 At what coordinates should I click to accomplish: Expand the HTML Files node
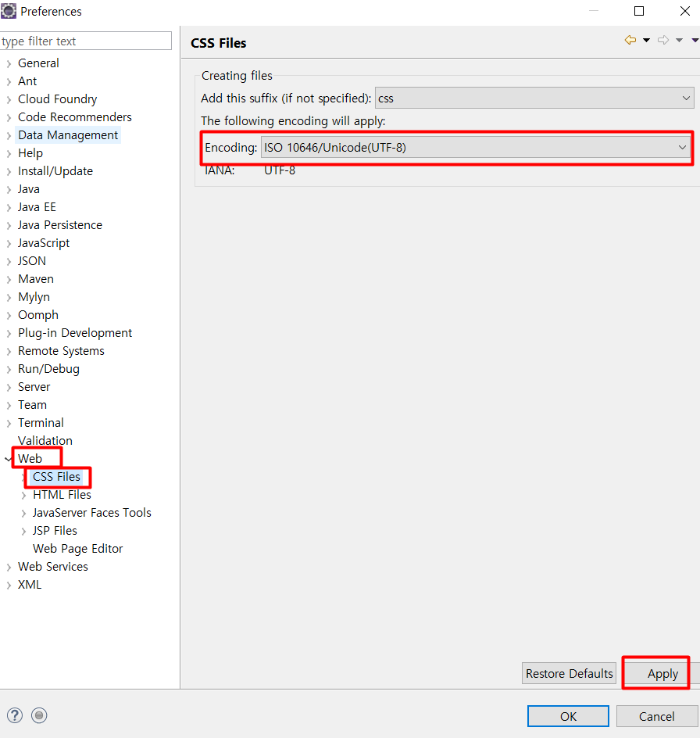[x=23, y=495]
